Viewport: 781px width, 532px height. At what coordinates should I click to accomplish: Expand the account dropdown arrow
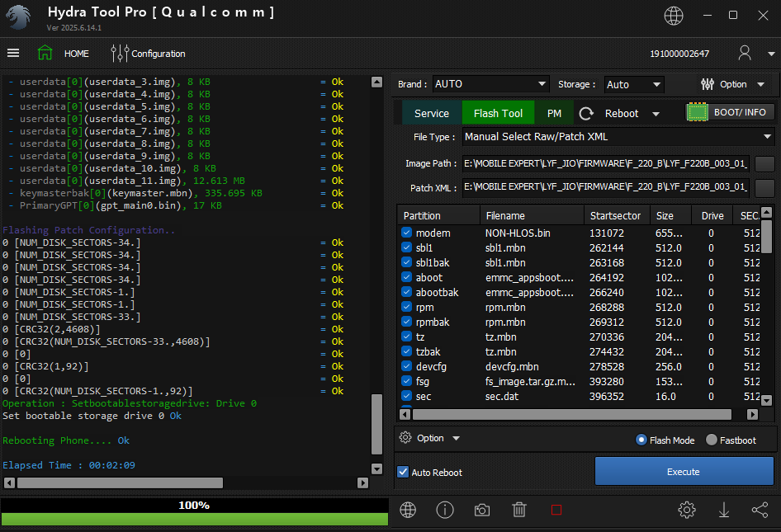point(771,54)
